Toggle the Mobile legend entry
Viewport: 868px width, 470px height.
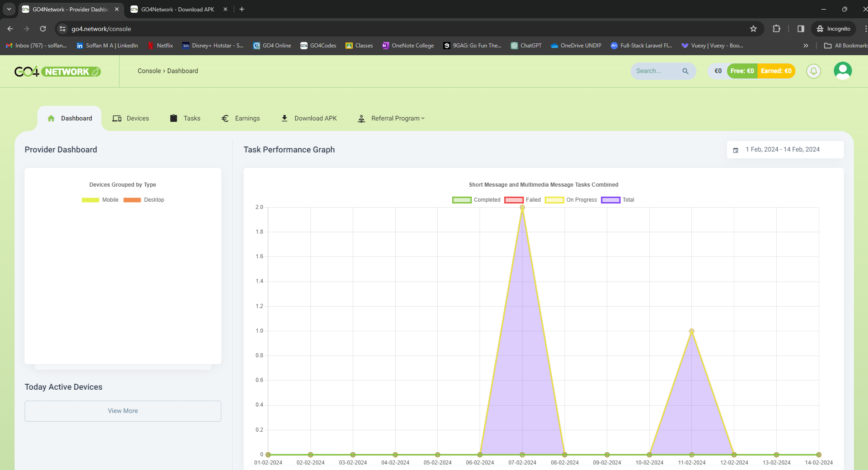coord(100,200)
